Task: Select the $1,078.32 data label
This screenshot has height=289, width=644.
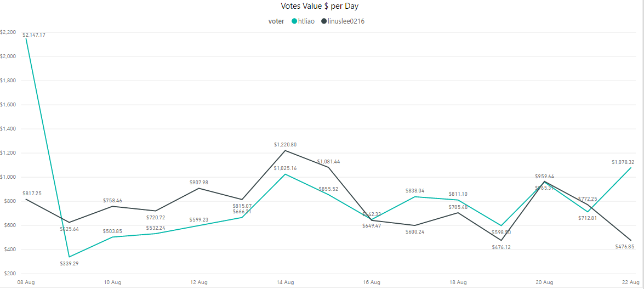Action: click(623, 162)
